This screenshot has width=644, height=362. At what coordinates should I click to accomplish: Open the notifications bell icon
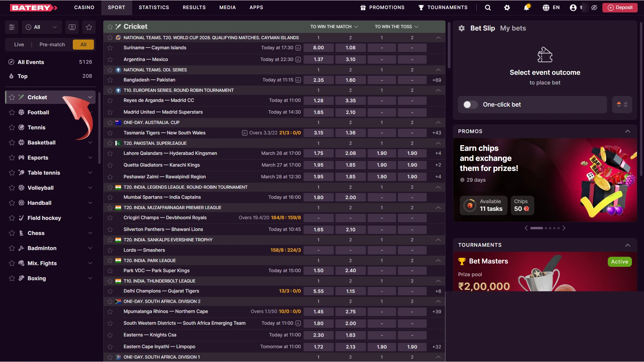(x=526, y=7)
